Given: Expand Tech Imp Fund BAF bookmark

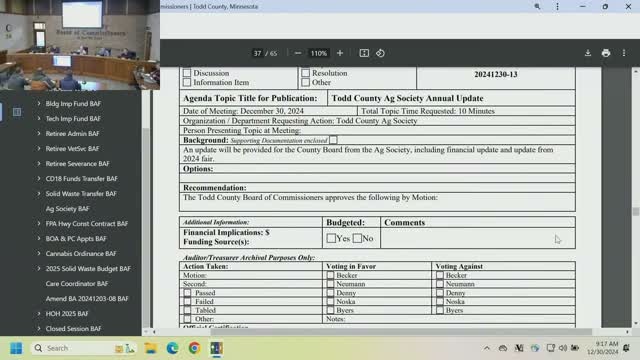Looking at the screenshot, I should click(39, 119).
